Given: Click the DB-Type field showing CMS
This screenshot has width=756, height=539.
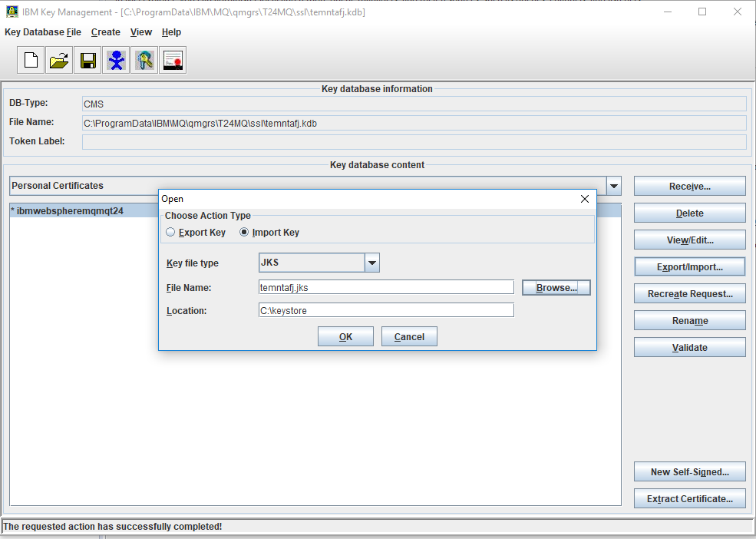Looking at the screenshot, I should point(414,104).
